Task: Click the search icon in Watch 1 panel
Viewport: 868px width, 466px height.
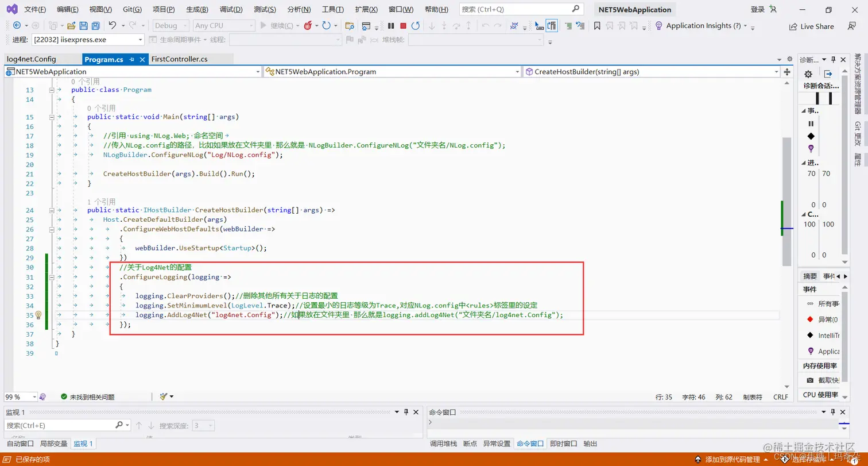Action: click(119, 425)
